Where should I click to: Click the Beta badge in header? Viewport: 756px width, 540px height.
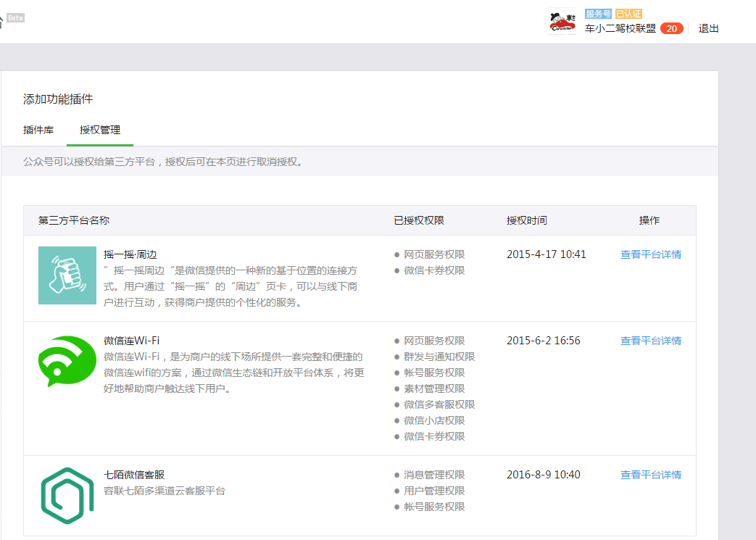(15, 18)
